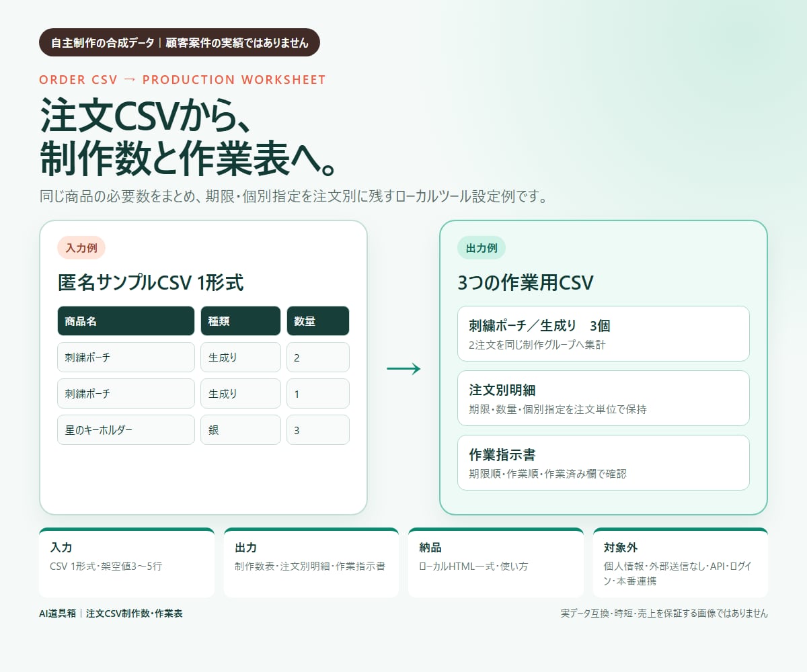This screenshot has width=807, height=672.
Task: Click the 種類 column header
Action: 241,321
